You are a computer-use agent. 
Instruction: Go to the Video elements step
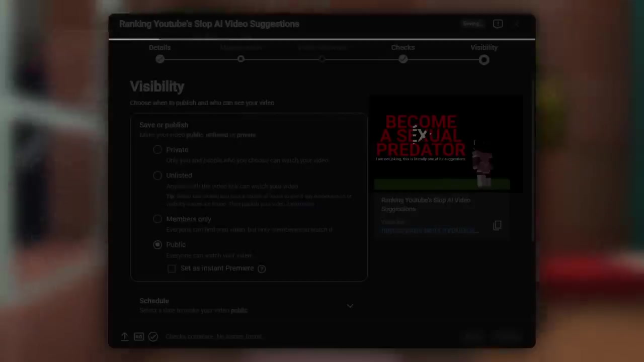[322, 53]
